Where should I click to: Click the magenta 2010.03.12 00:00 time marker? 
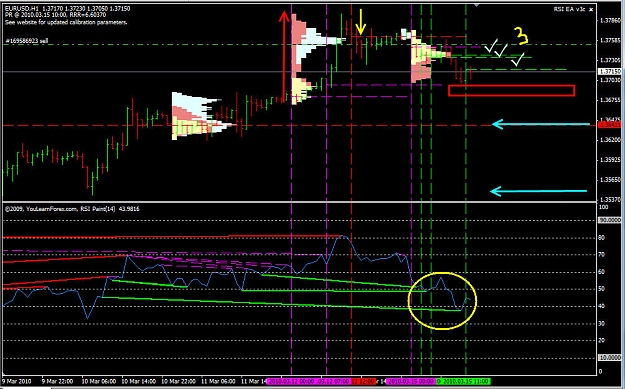click(x=292, y=382)
